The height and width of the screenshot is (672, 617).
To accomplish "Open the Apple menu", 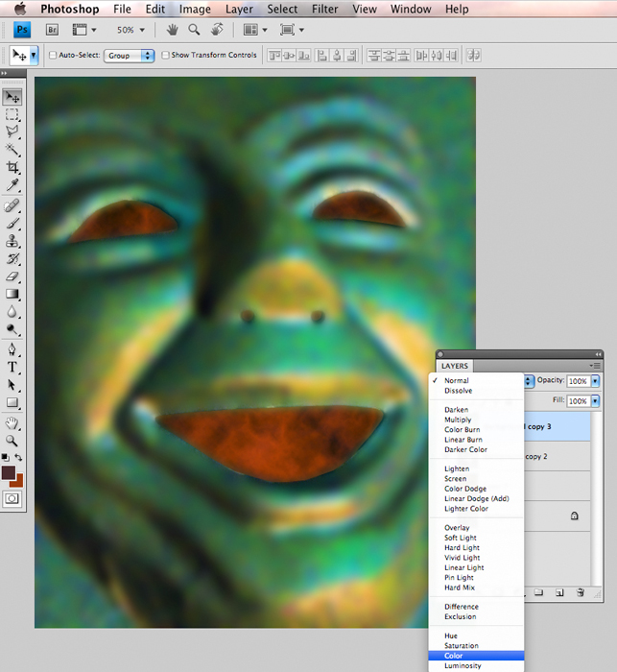I will tap(20, 9).
